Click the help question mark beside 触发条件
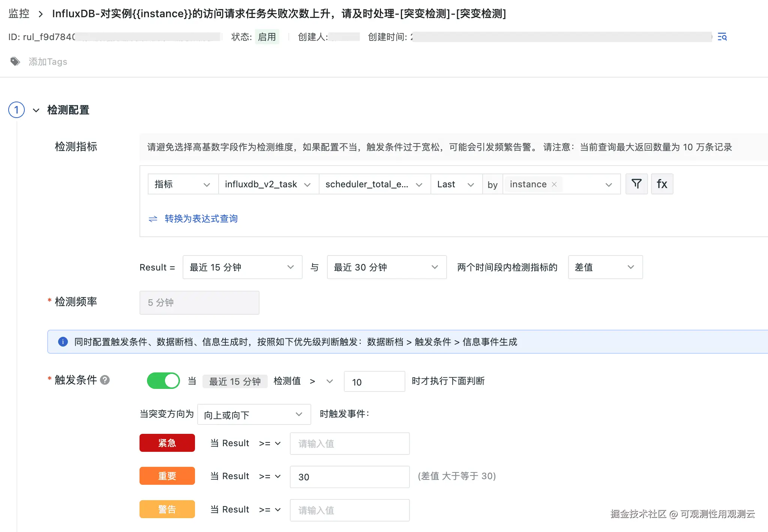Image resolution: width=768 pixels, height=532 pixels. 105,380
